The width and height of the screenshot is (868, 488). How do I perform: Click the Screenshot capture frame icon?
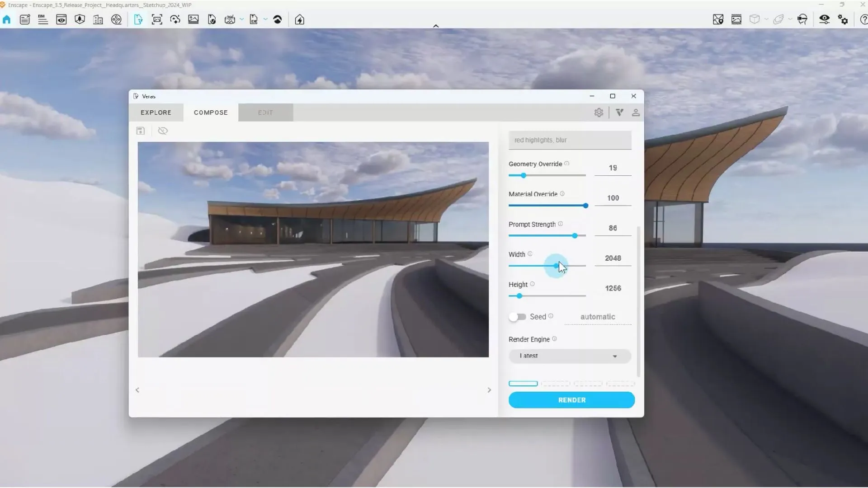(157, 19)
